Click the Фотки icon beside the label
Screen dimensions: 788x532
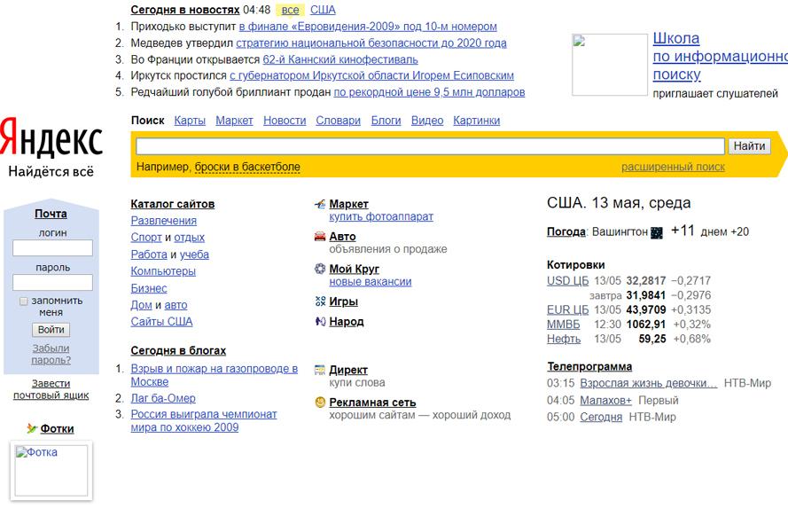(32, 429)
